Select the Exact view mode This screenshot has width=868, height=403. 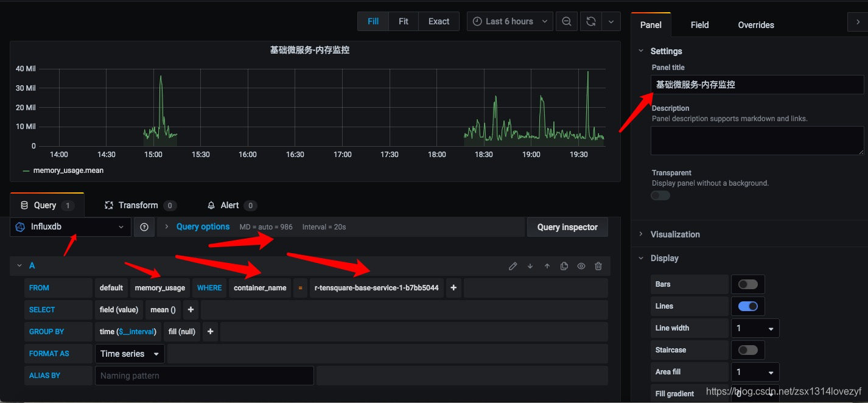click(439, 21)
